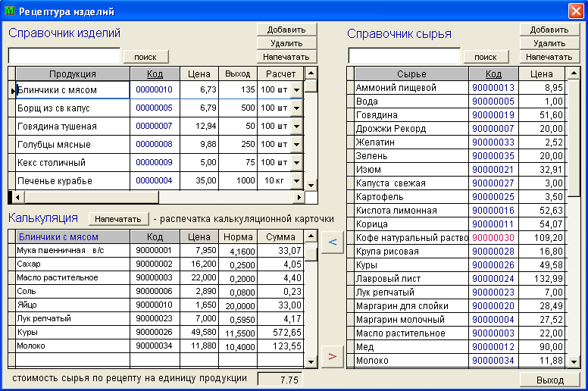Expand Расчет dropdown for Печенье курабье row
The image size is (588, 391).
point(296,181)
